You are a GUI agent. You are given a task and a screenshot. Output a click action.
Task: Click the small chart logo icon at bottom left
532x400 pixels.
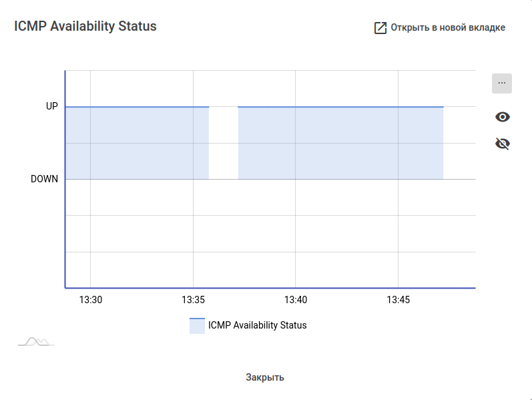(35, 342)
